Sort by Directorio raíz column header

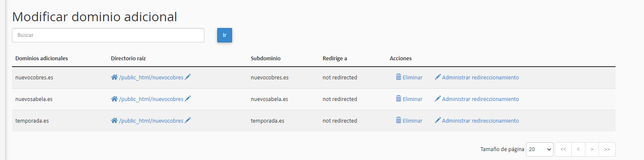click(128, 58)
